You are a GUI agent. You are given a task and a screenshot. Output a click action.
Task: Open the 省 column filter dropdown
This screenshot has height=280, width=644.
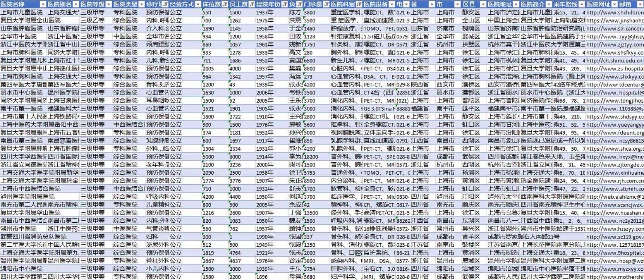(432, 4)
